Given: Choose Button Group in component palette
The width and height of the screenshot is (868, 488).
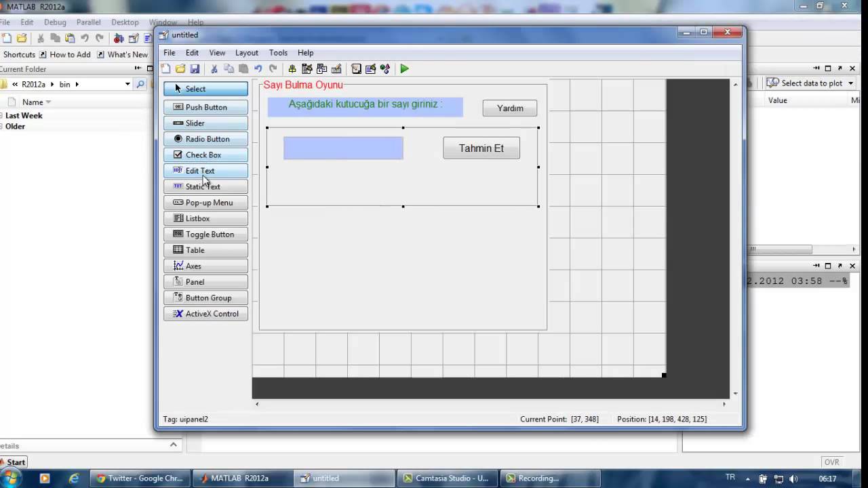Looking at the screenshot, I should 205,298.
